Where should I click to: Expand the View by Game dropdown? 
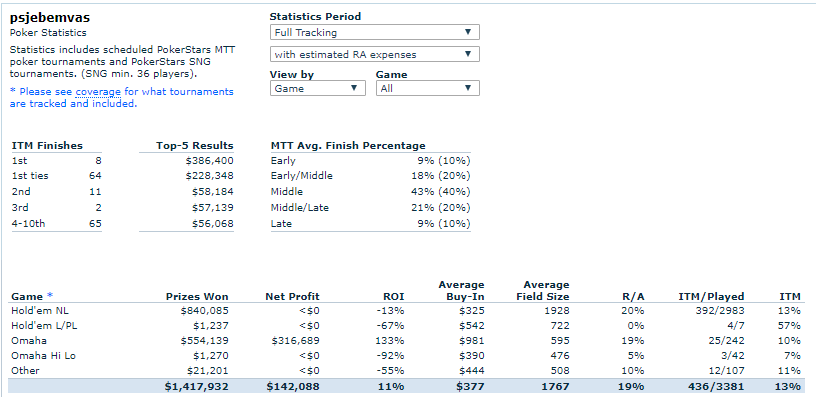coord(317,88)
